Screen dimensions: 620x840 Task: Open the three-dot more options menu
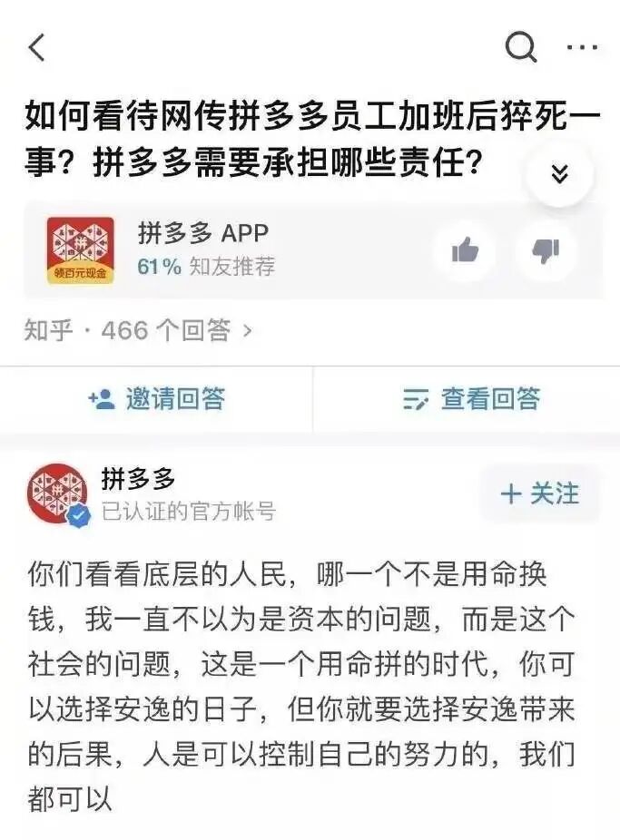coord(582,47)
